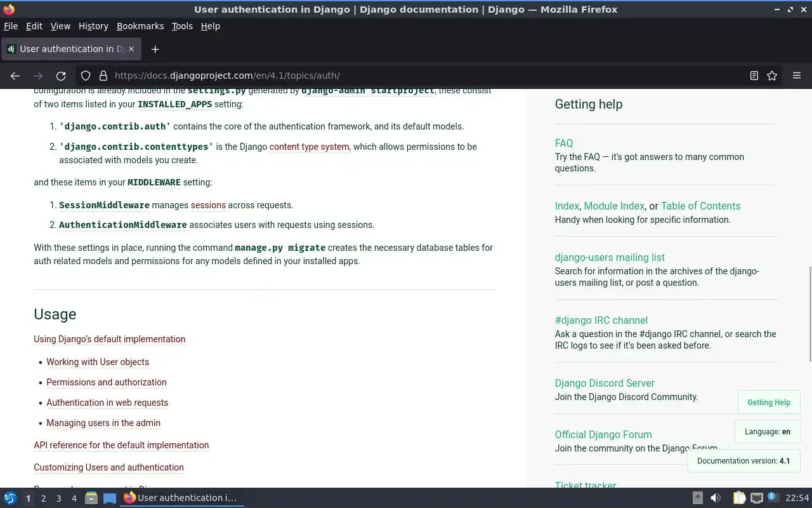Switch to workspace 4

click(x=74, y=498)
